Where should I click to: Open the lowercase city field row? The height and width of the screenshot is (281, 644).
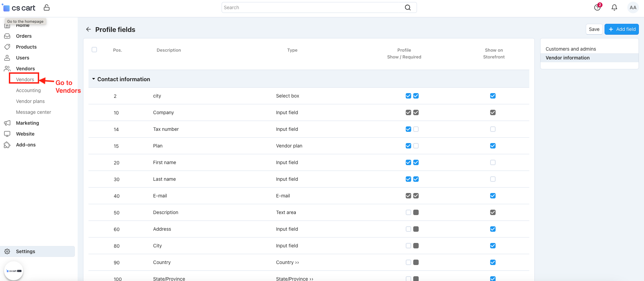click(157, 96)
